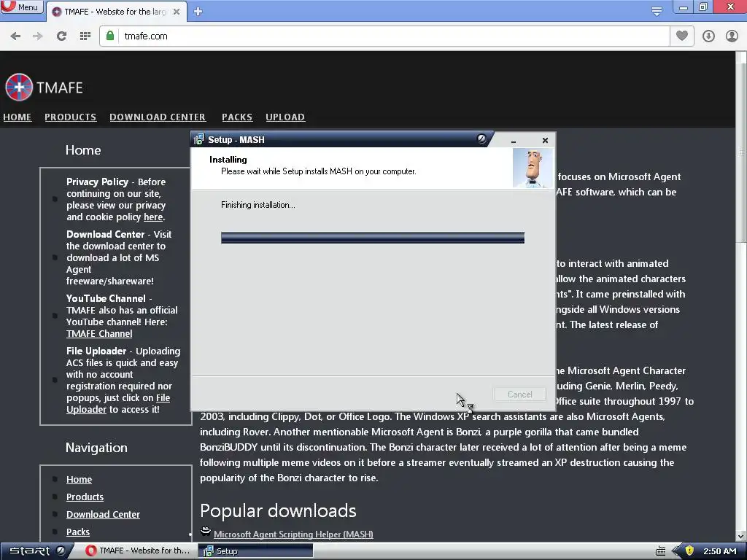The height and width of the screenshot is (560, 747).
Task: Click the Cancel button in Setup
Action: pyautogui.click(x=519, y=394)
